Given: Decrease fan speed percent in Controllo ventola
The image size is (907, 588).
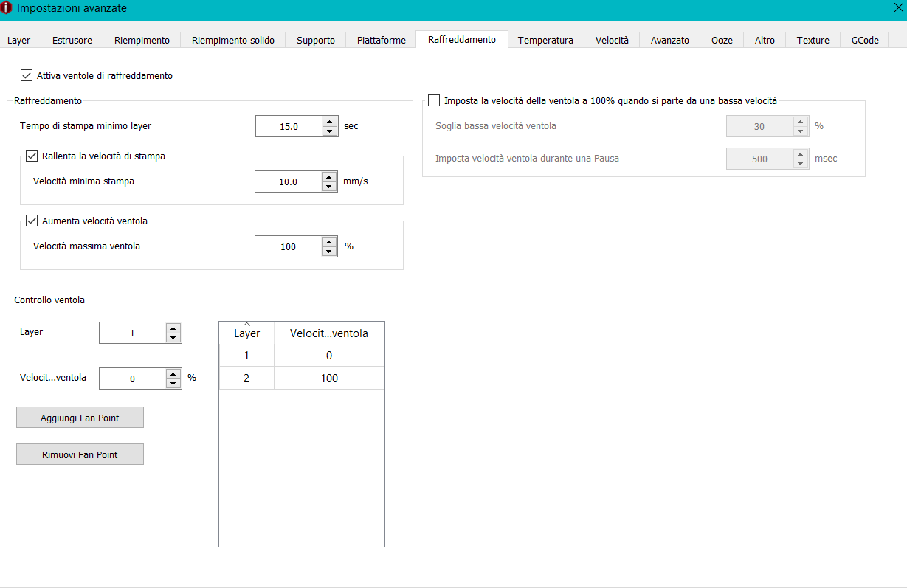Looking at the screenshot, I should (x=173, y=384).
